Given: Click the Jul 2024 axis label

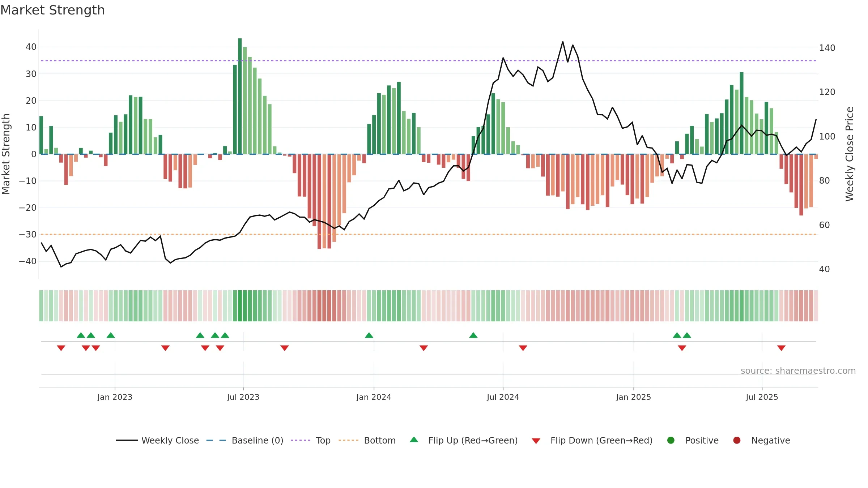Looking at the screenshot, I should pyautogui.click(x=503, y=397).
